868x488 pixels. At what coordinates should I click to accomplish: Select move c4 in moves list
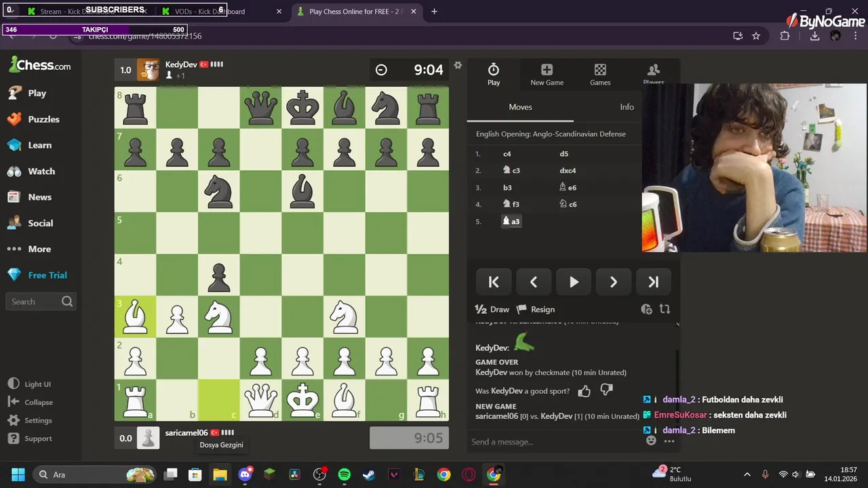(x=507, y=154)
